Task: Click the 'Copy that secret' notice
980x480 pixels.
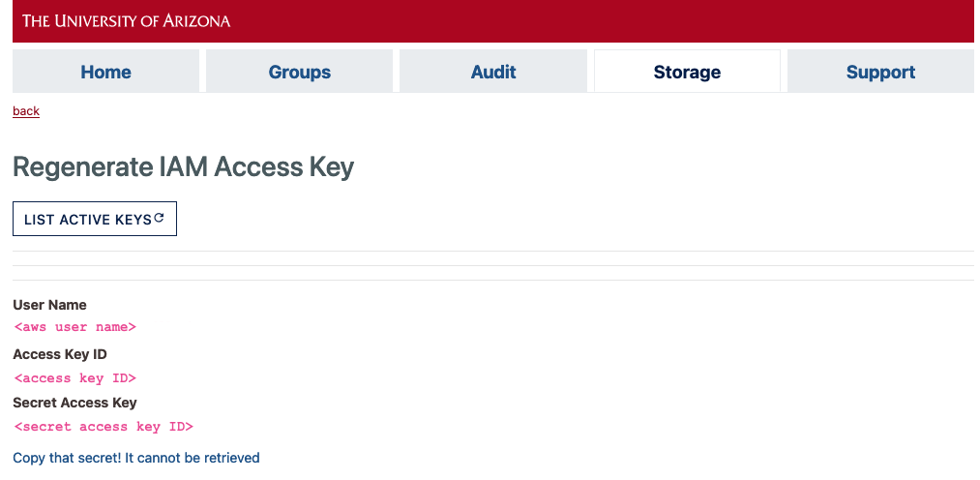Action: click(136, 458)
